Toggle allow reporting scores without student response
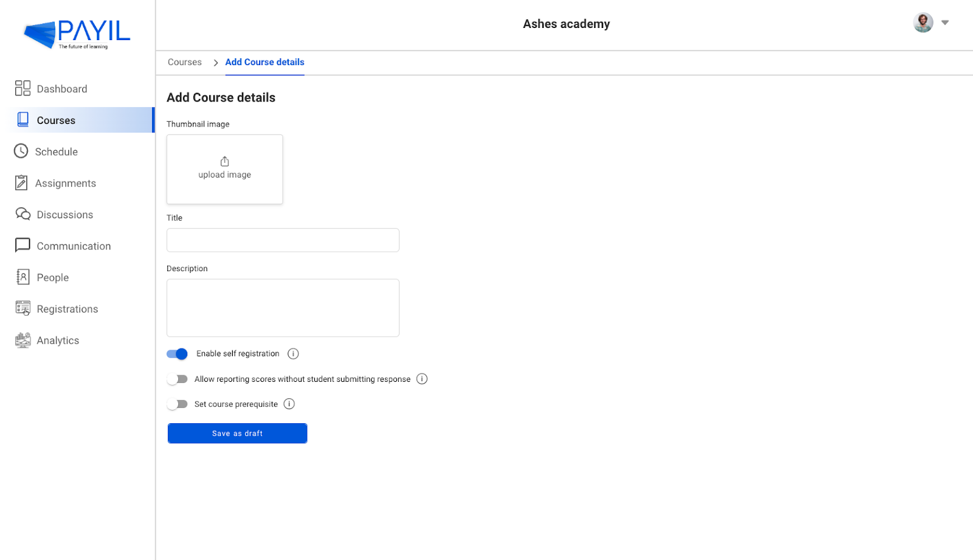This screenshot has height=560, width=973. tap(177, 379)
